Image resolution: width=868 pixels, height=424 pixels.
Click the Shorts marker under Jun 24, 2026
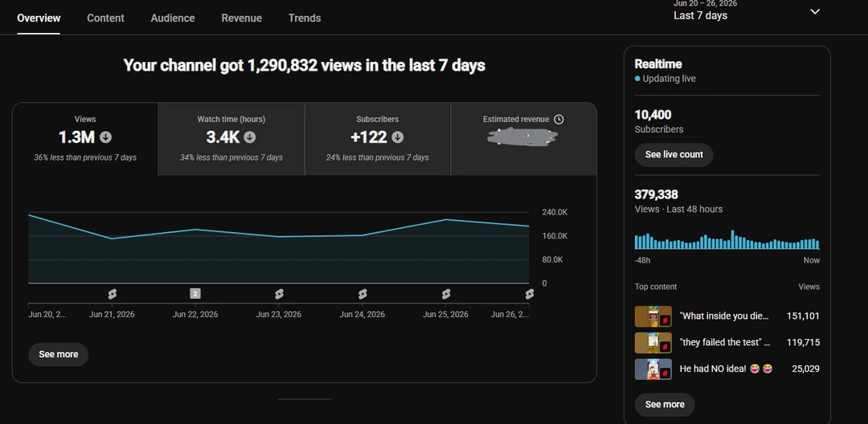pos(362,294)
